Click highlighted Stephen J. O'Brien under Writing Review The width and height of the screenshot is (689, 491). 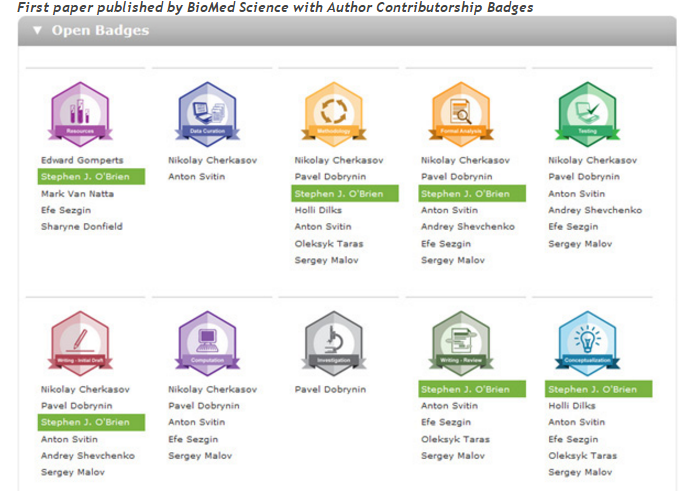[472, 389]
